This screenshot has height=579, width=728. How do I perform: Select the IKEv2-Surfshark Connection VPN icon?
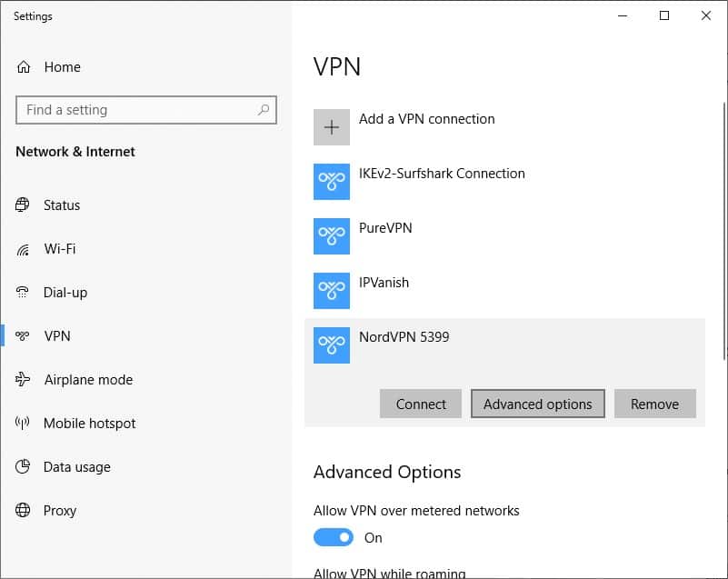[332, 182]
